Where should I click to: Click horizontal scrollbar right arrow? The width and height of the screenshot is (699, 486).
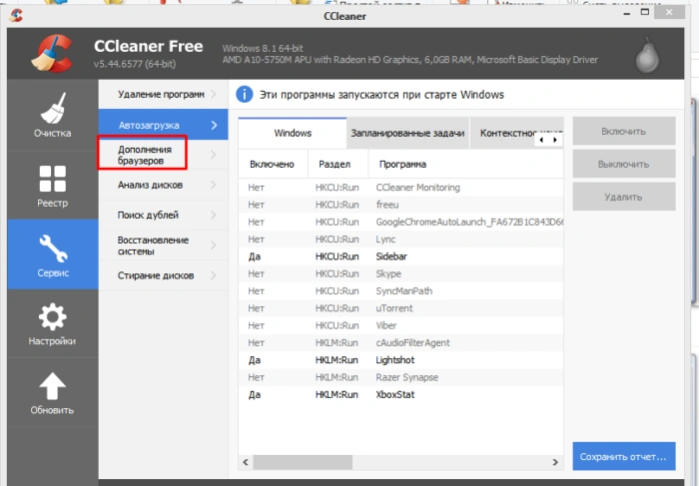click(x=555, y=462)
